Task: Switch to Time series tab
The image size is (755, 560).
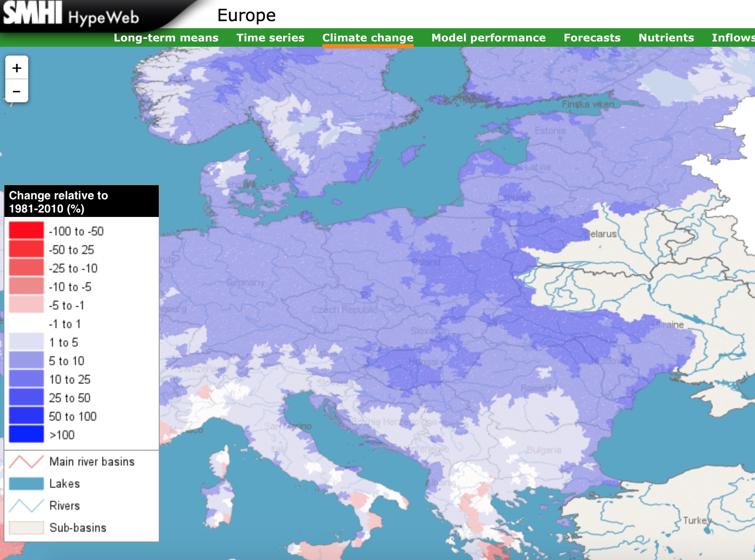Action: [270, 38]
